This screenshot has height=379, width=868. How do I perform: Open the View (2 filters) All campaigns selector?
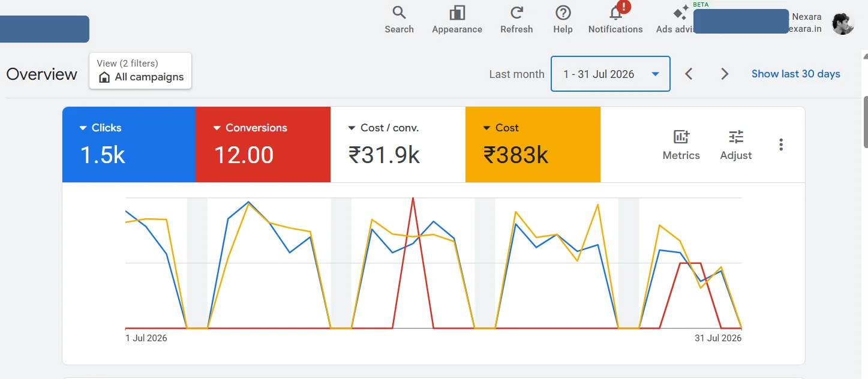[x=140, y=71]
